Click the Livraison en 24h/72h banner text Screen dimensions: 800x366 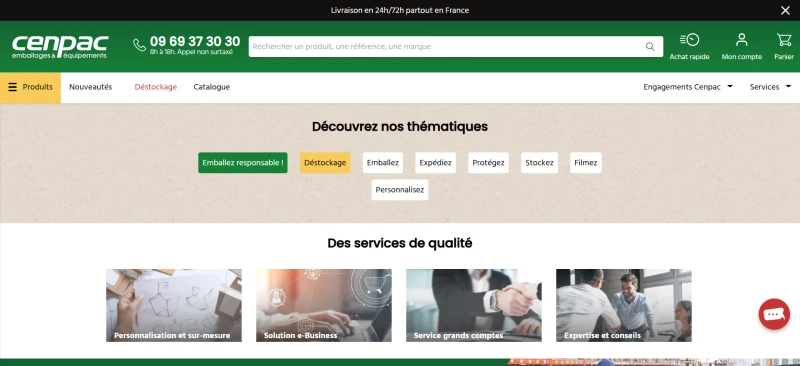point(399,10)
